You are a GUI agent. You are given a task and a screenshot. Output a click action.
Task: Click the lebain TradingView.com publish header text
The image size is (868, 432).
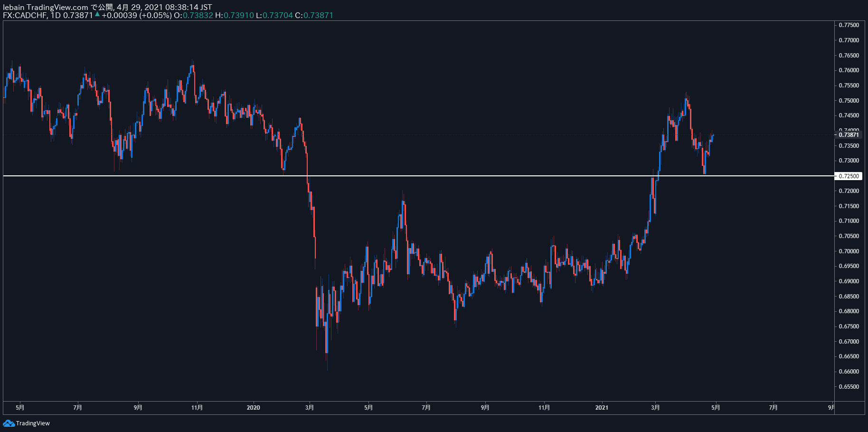[107, 7]
